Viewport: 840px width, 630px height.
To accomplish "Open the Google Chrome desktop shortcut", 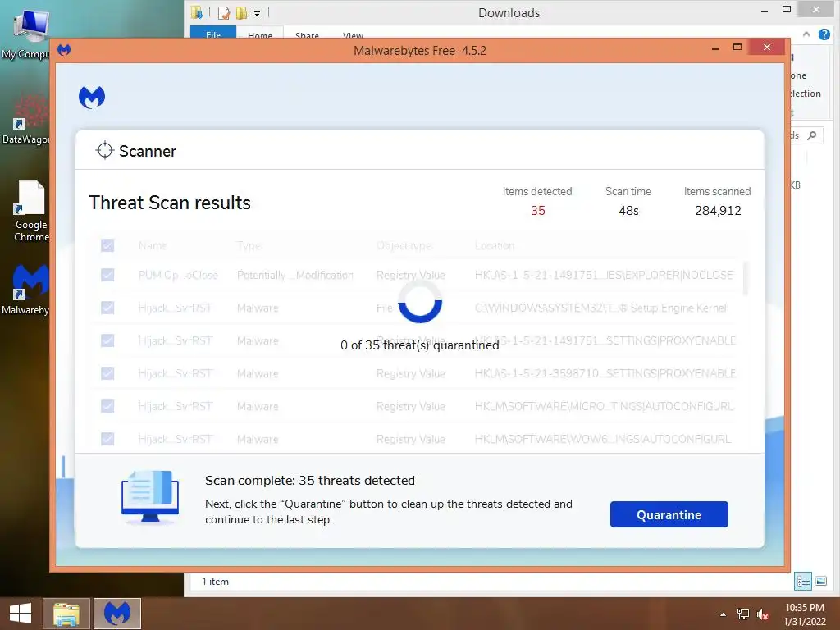I will coord(30,211).
